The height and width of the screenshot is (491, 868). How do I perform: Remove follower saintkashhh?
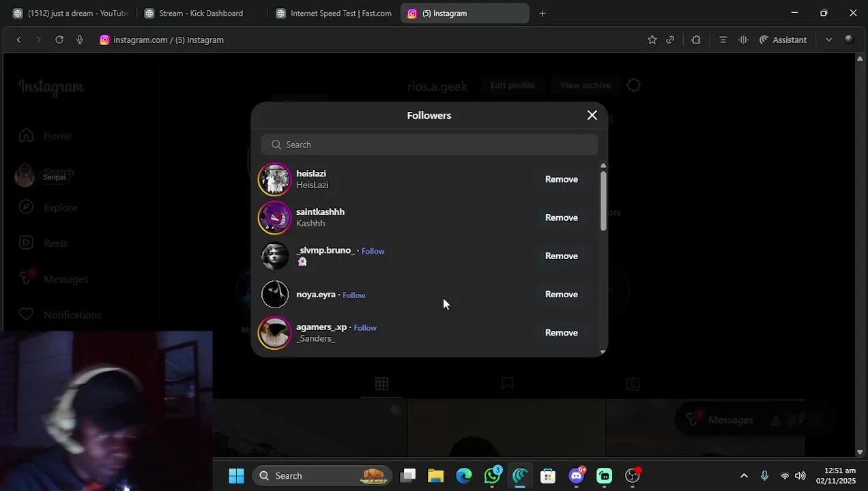click(562, 218)
